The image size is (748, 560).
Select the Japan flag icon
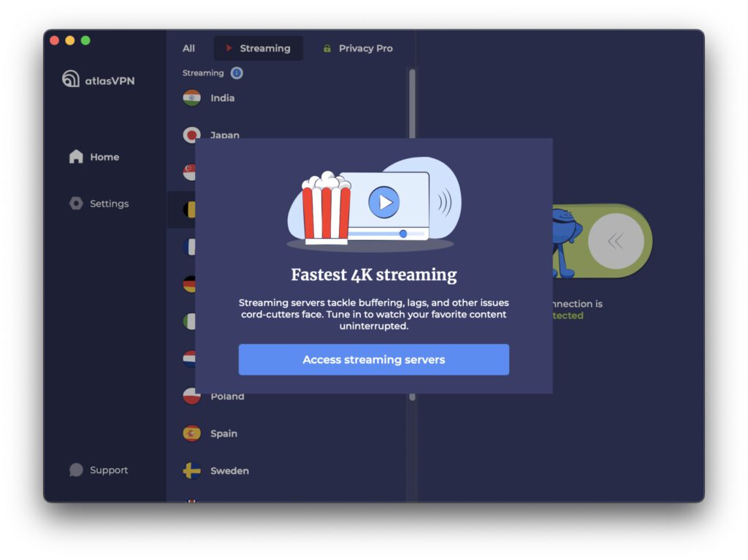pyautogui.click(x=191, y=134)
